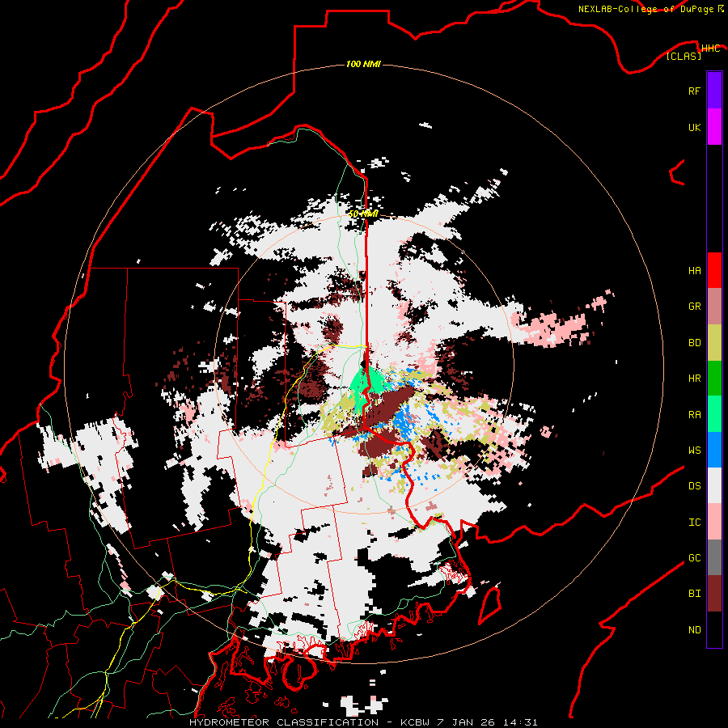Click the black ND legend swatch
728x728 pixels.
[x=714, y=629]
